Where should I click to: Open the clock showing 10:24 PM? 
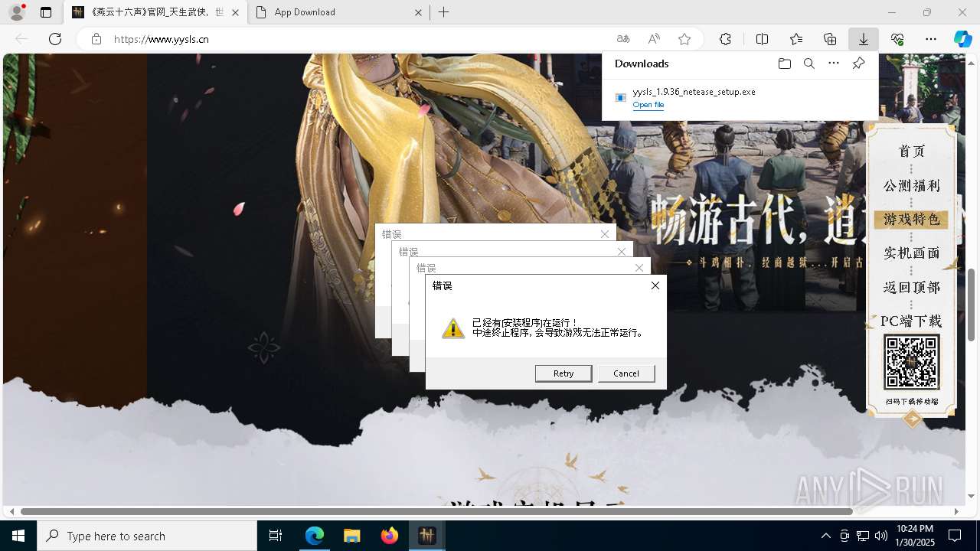[914, 536]
